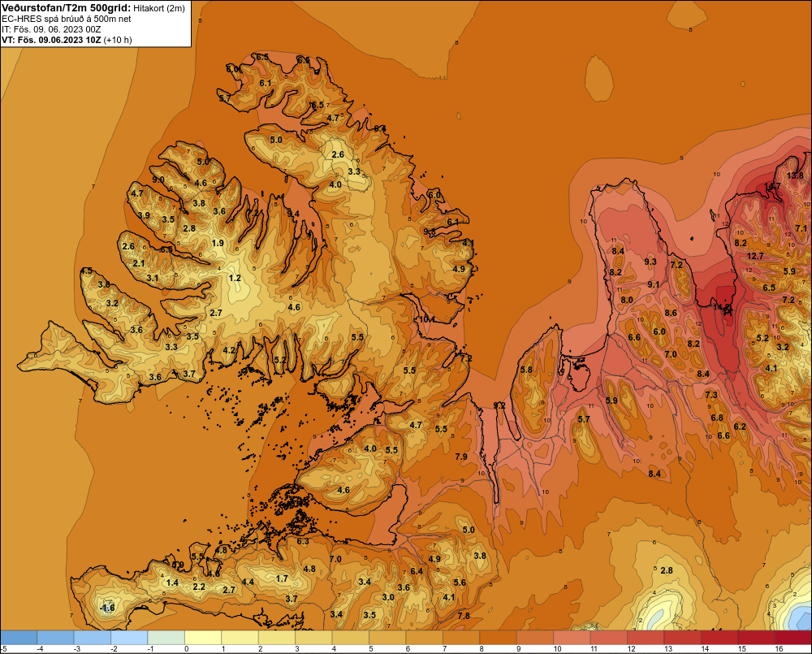Select the 2.2 temperature label
812x654 pixels.
[x=199, y=587]
